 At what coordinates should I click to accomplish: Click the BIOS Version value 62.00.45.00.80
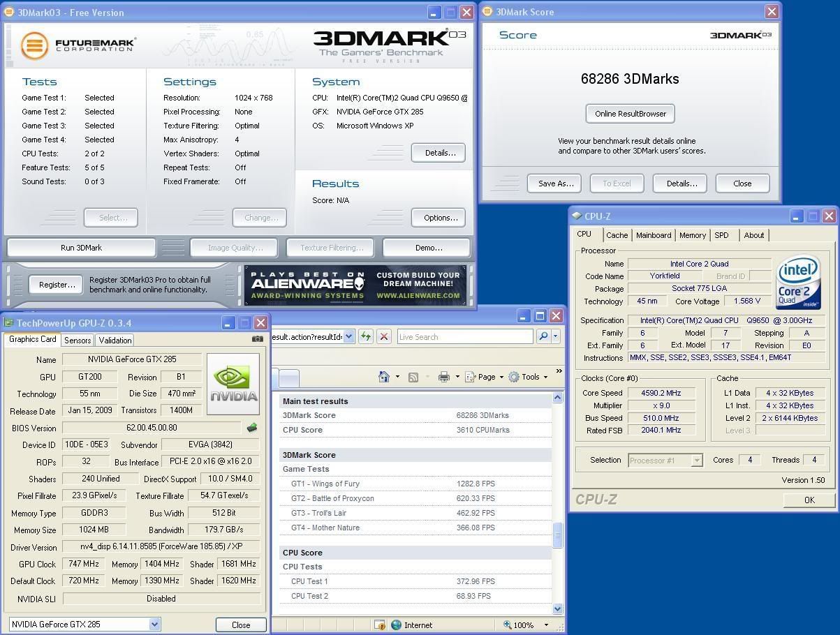point(152,428)
